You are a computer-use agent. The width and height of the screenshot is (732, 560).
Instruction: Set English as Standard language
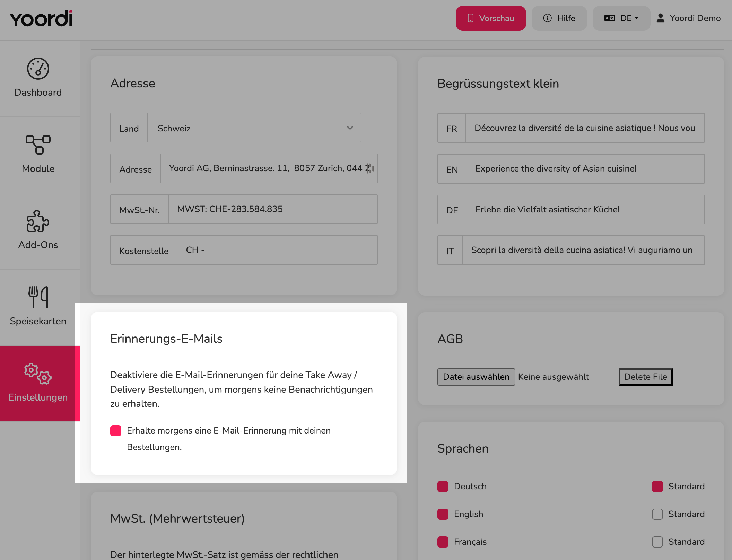(657, 514)
